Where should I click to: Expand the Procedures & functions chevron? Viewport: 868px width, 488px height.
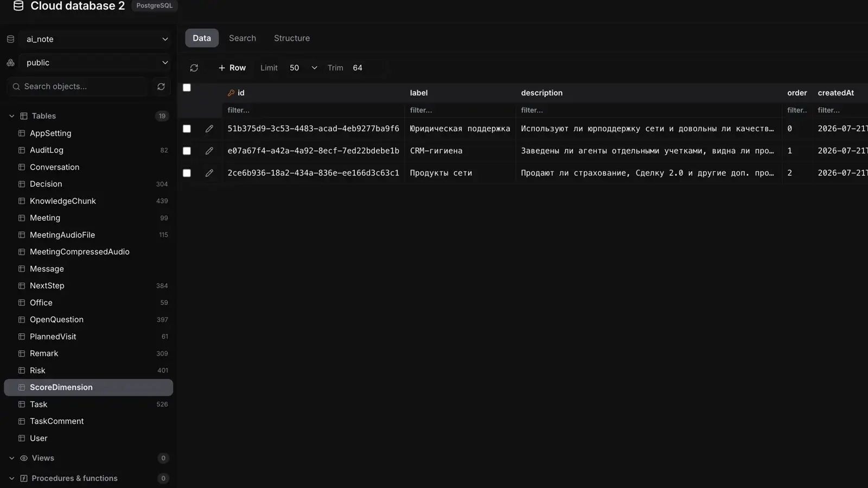(11, 478)
